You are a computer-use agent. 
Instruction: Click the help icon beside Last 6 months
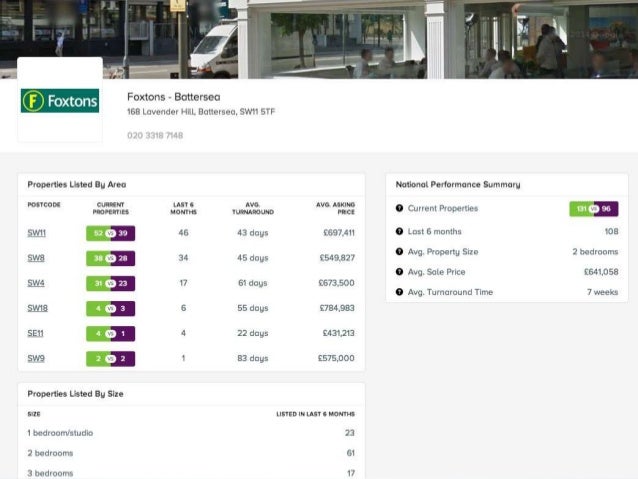point(399,231)
